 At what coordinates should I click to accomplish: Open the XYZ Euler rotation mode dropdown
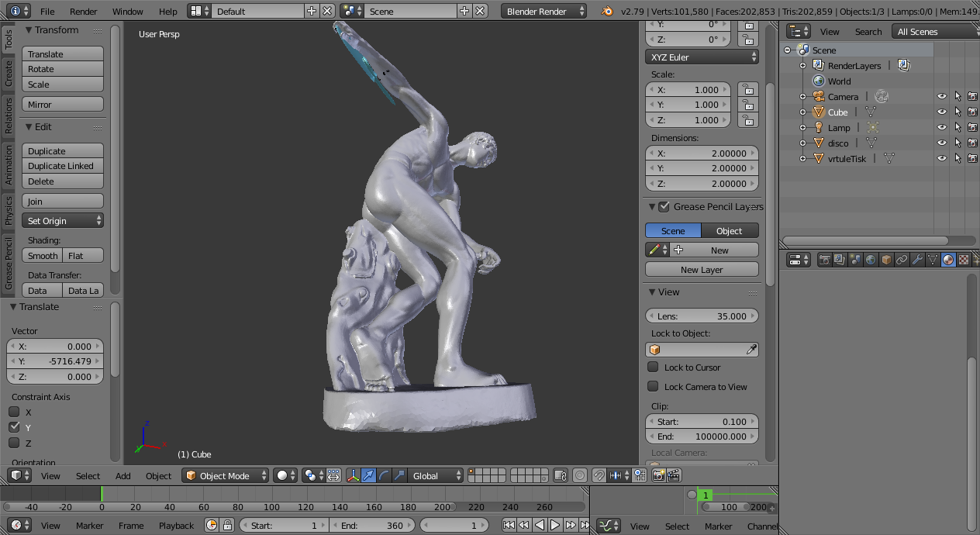click(702, 57)
